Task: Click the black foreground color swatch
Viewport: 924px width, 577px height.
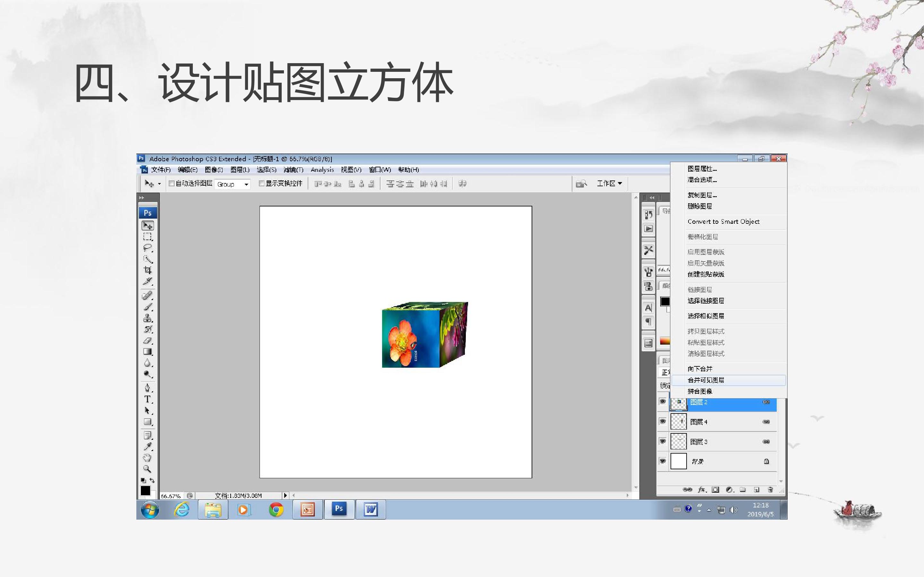Action: click(x=145, y=490)
